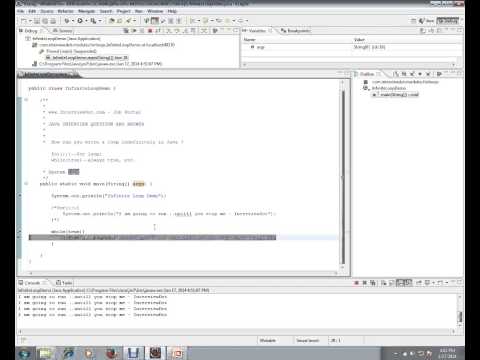Select the args variable row
This screenshot has width=480, height=360.
click(352, 47)
